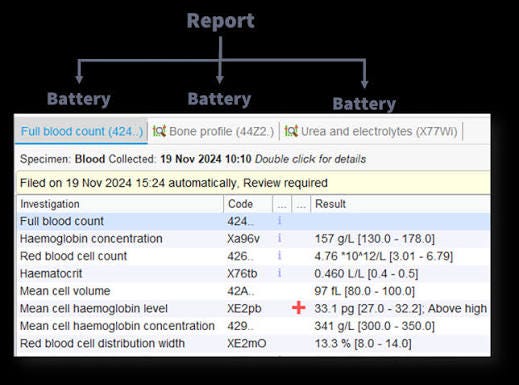Select the Mean cell volume row
Image resolution: width=519 pixels, height=385 pixels.
point(253,291)
